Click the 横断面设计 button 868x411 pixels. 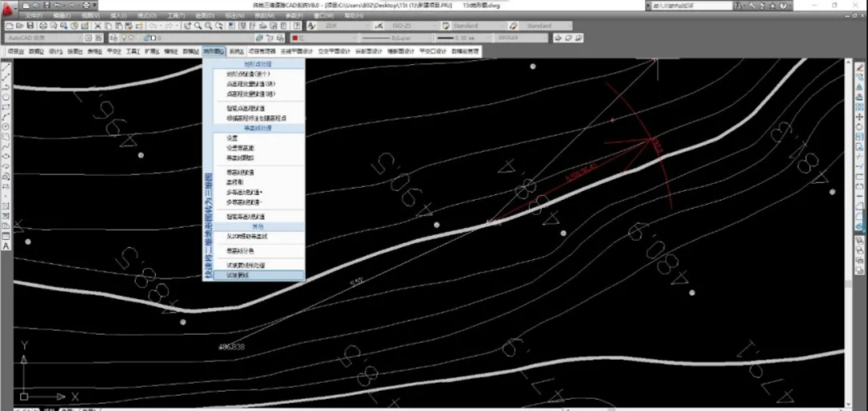tap(401, 51)
